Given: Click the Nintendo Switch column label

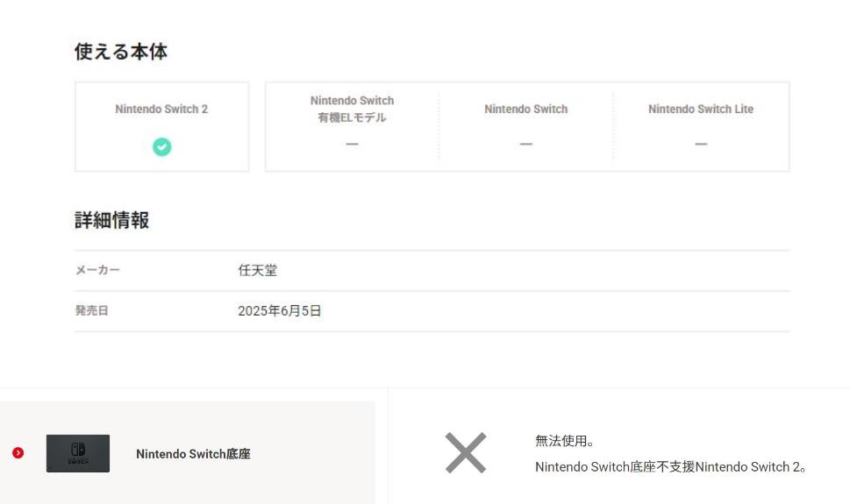Looking at the screenshot, I should (x=525, y=110).
